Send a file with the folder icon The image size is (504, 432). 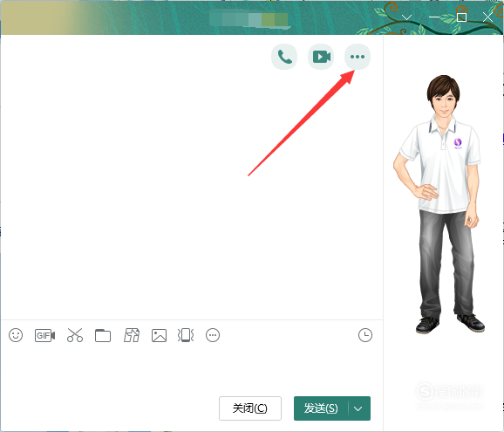point(103,335)
